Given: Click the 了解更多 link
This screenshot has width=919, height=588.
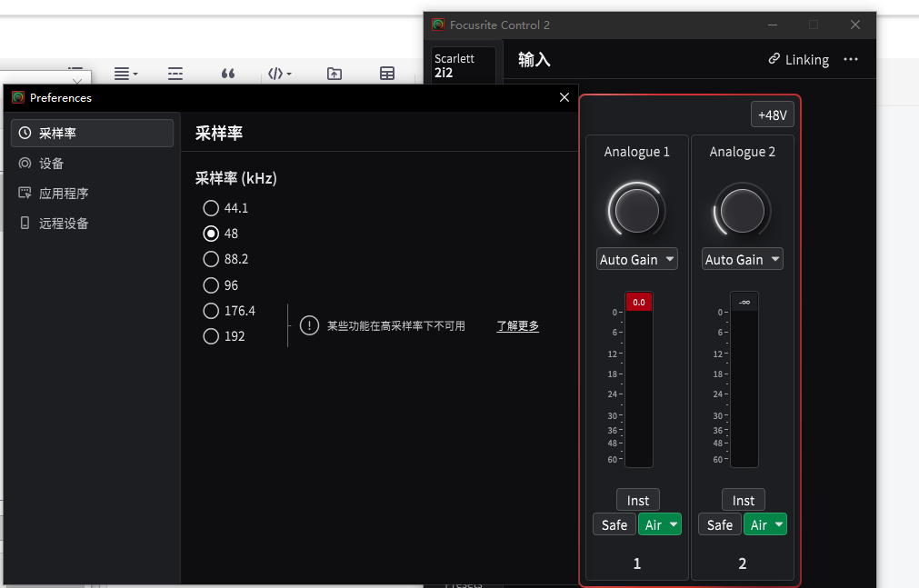Looking at the screenshot, I should [517, 326].
